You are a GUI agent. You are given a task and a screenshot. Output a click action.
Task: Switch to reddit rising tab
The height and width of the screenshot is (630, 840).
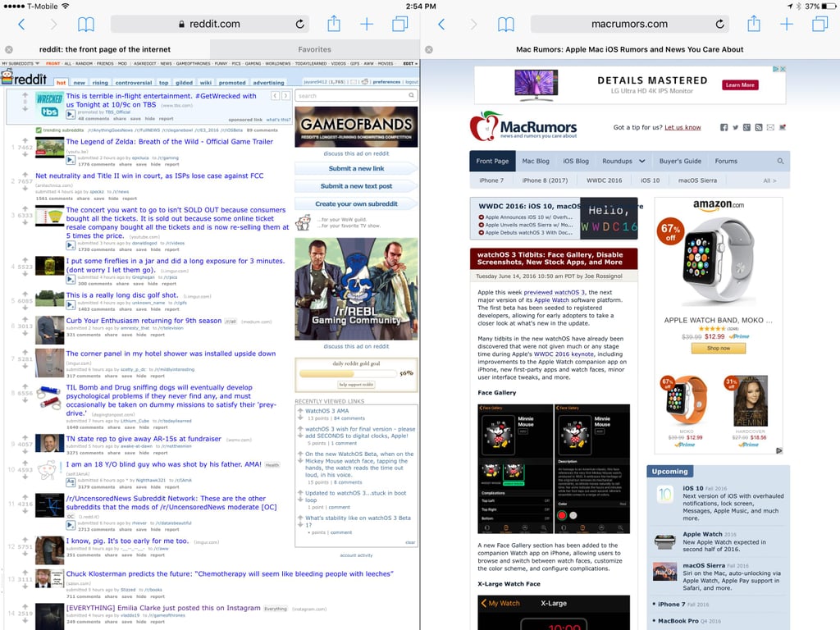pyautogui.click(x=99, y=83)
